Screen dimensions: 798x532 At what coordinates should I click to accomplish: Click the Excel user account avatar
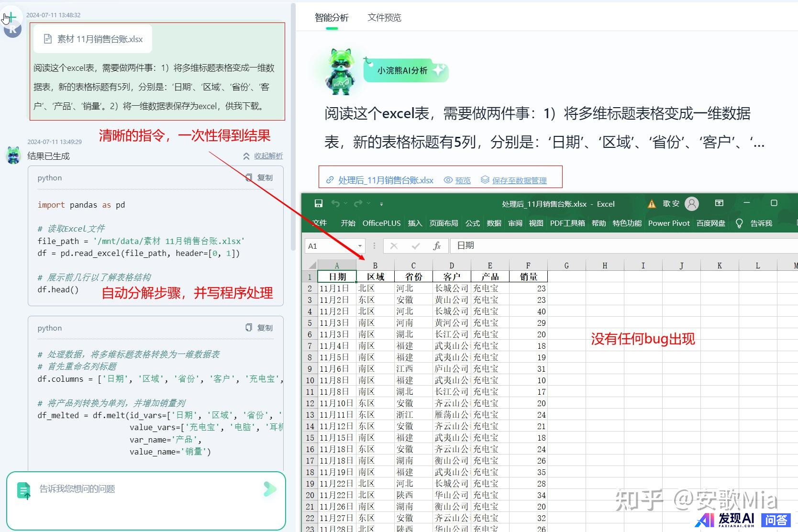click(x=691, y=204)
